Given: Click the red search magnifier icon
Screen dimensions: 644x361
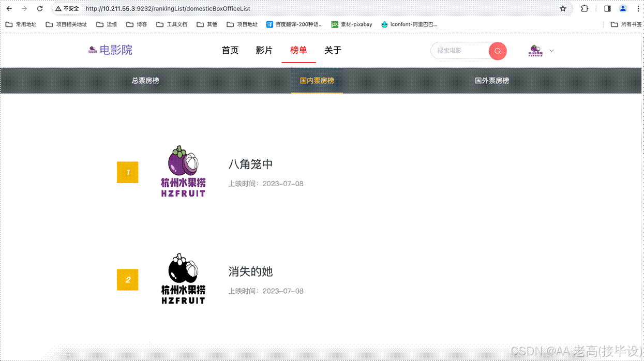Looking at the screenshot, I should [497, 51].
